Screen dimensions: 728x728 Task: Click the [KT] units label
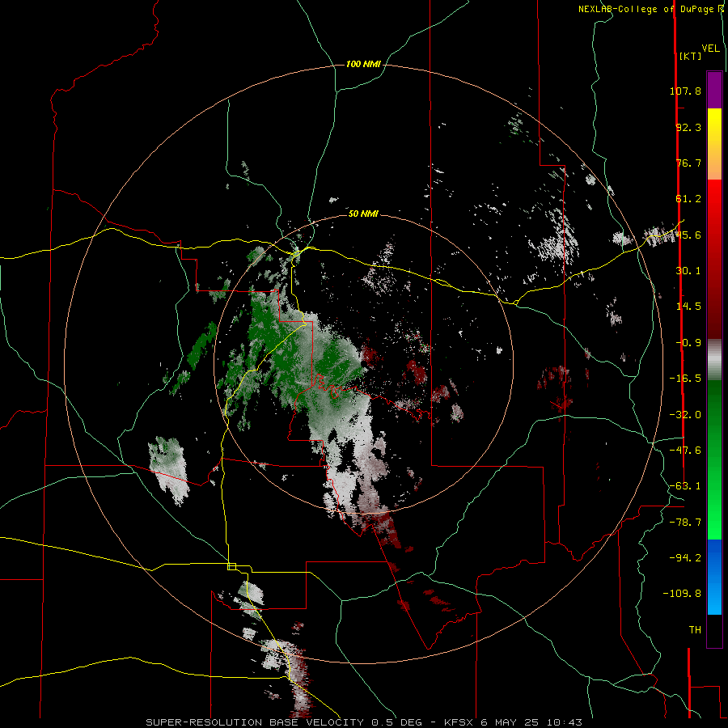tap(690, 56)
